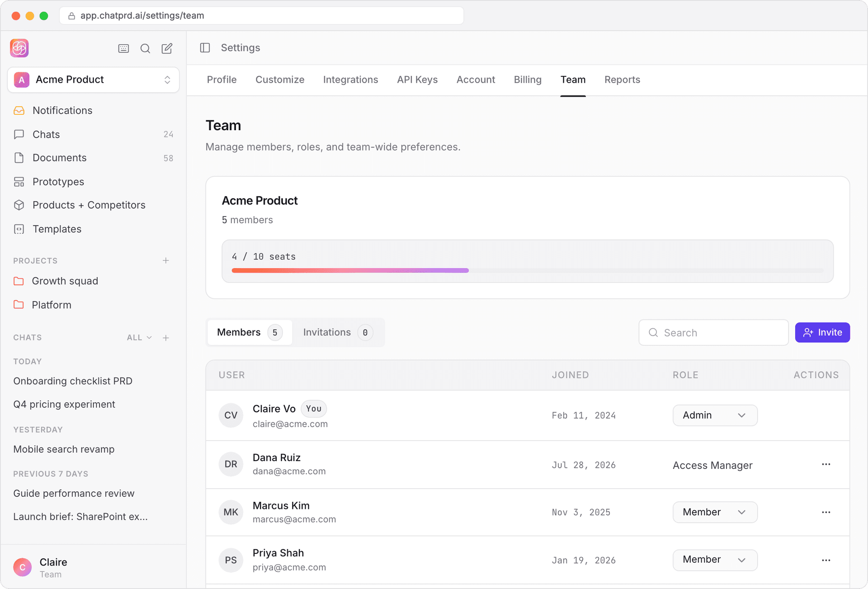868x589 pixels.
Task: Add a new project with plus icon
Action: coord(166,261)
